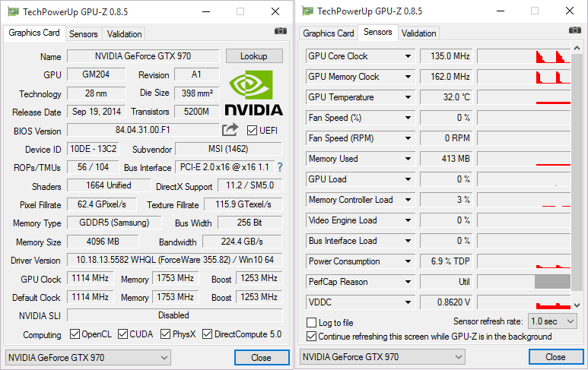Screen dimensions: 588x370
Task: Switch to Validation tab in left window
Action: tap(124, 34)
